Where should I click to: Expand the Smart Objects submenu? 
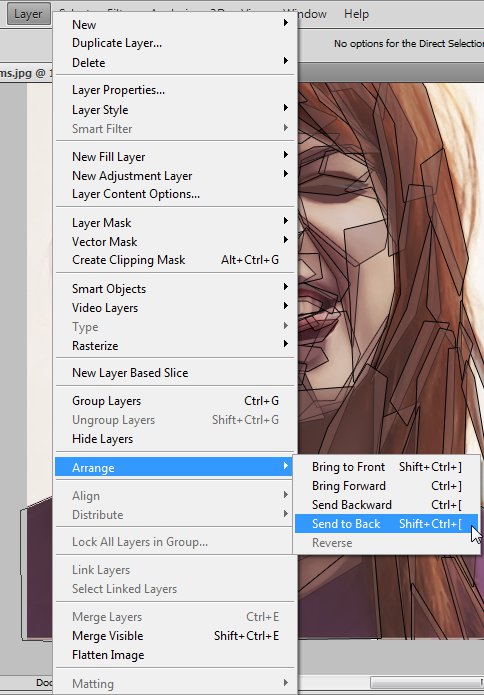click(175, 289)
